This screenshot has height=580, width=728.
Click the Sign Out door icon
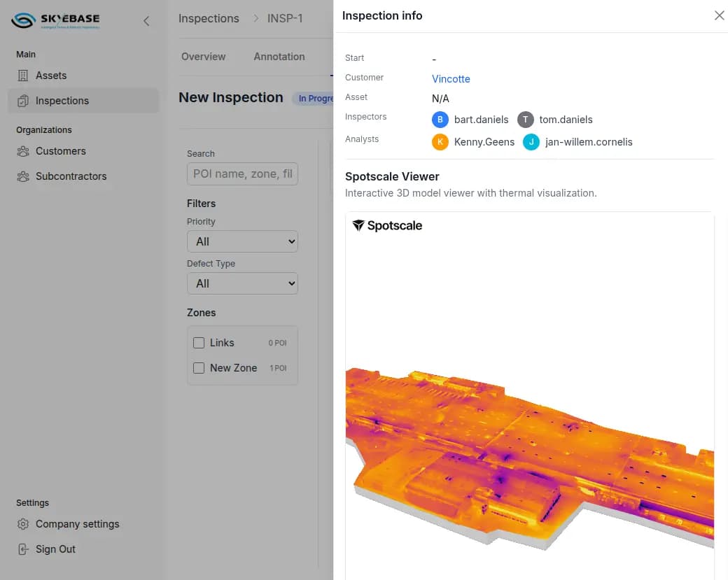click(x=23, y=549)
